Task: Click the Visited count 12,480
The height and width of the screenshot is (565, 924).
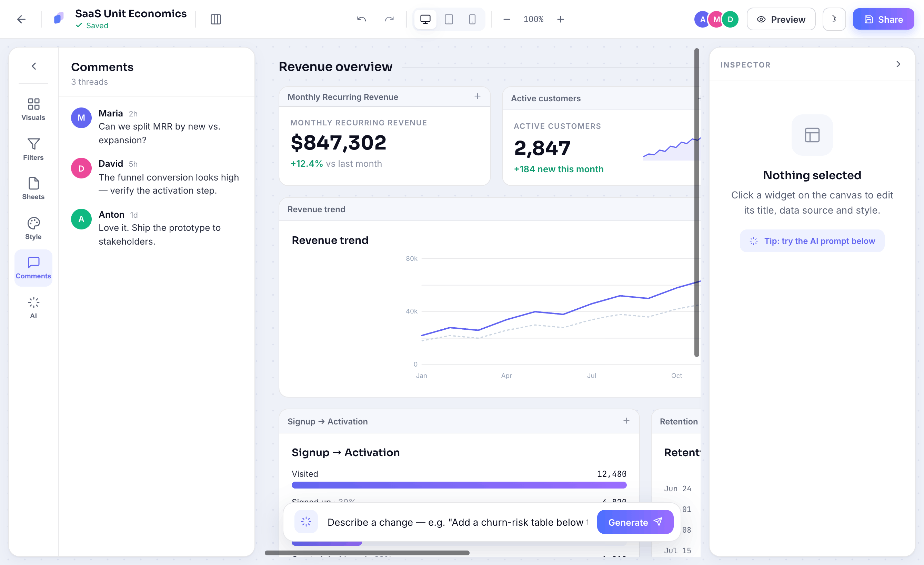Action: (611, 474)
